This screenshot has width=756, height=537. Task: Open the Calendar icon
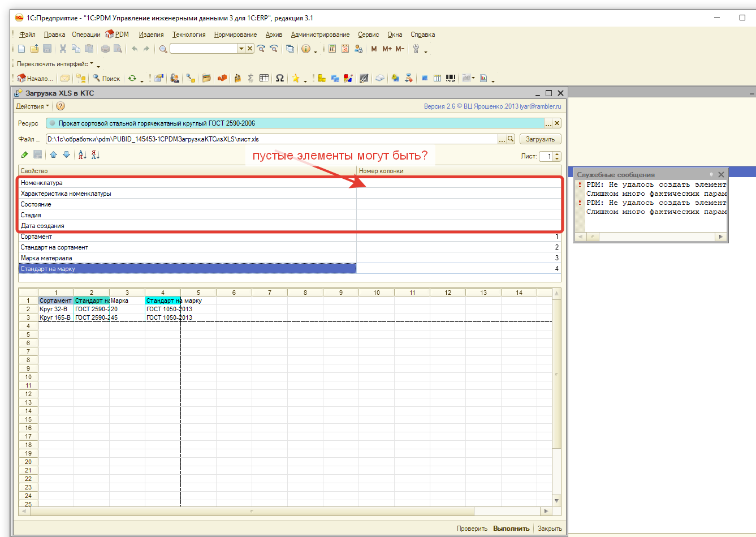coord(345,49)
